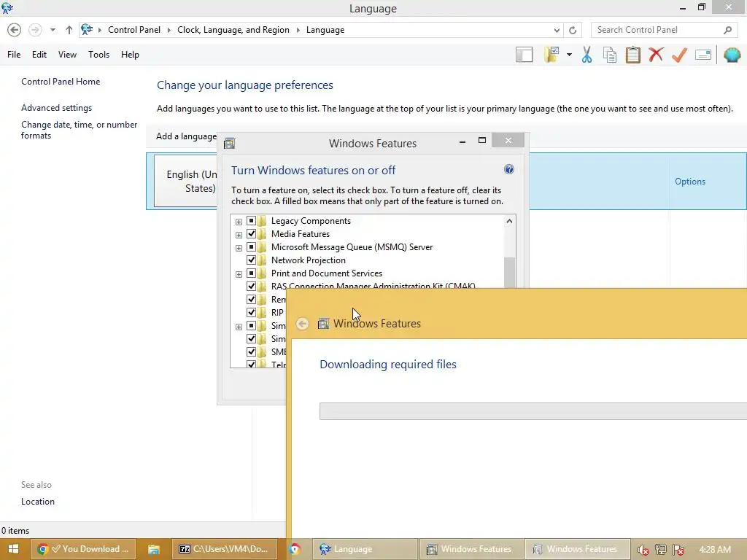This screenshot has width=747, height=560.
Task: Open the Location link under See also
Action: (x=38, y=502)
